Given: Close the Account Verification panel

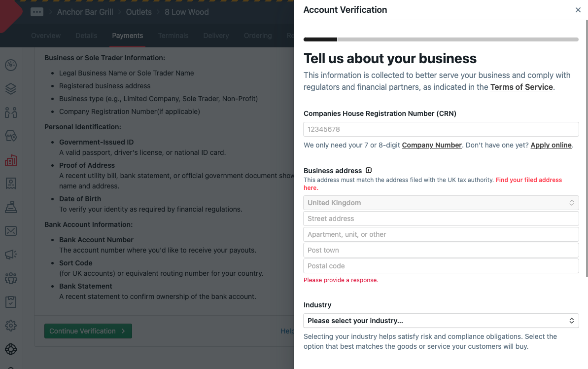Looking at the screenshot, I should coord(578,10).
